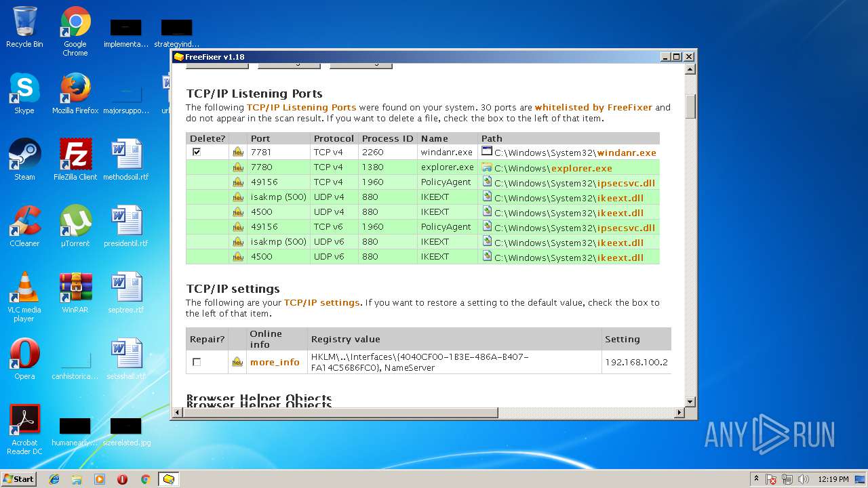
Task: Open explorer.exe file path link
Action: [581, 168]
